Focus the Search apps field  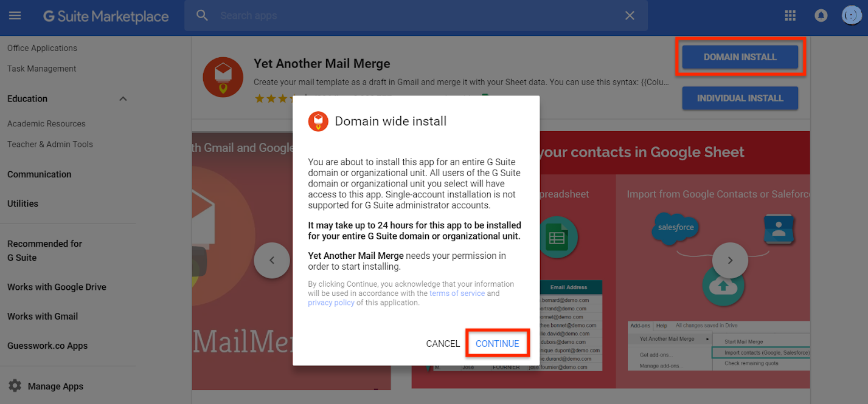point(417,16)
